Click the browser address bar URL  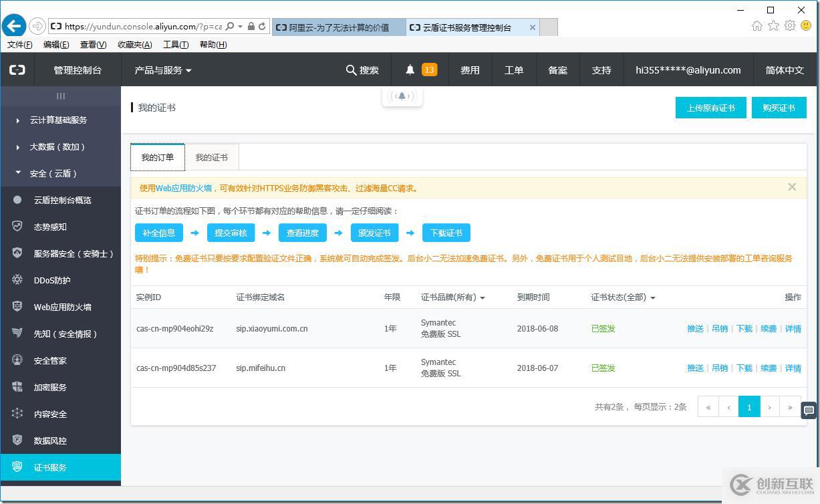pos(143,27)
